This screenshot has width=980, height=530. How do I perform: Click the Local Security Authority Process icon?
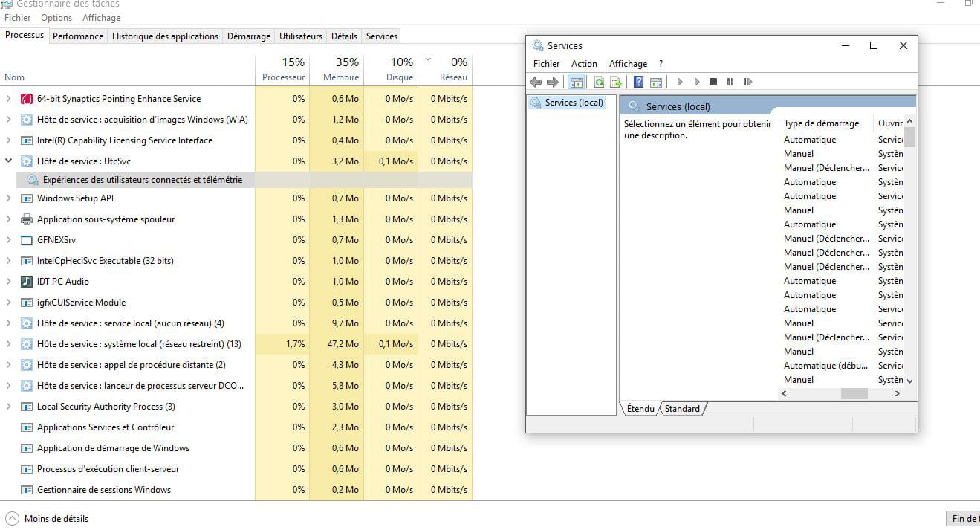pos(27,407)
